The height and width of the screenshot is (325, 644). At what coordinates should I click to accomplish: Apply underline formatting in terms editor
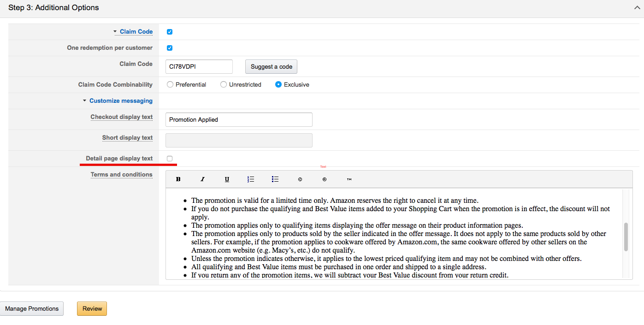tap(227, 179)
